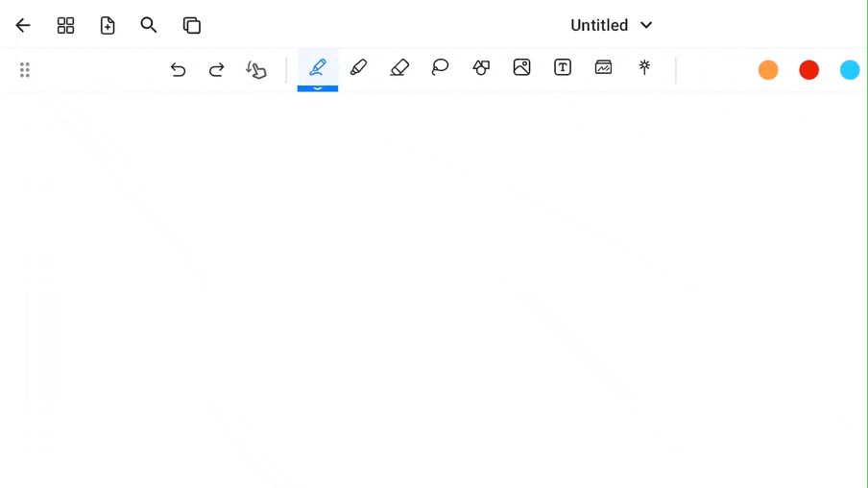Choose the orange pen color
The width and height of the screenshot is (868, 488).
pos(768,70)
